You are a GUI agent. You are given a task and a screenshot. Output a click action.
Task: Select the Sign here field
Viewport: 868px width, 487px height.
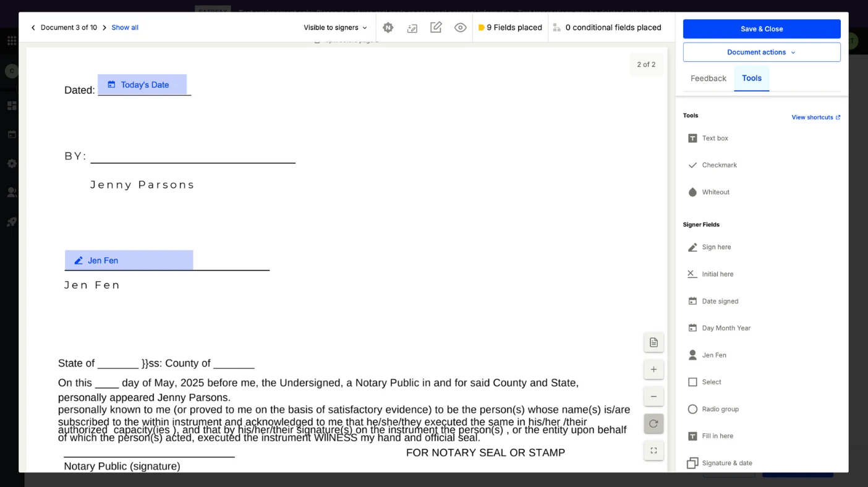click(709, 247)
